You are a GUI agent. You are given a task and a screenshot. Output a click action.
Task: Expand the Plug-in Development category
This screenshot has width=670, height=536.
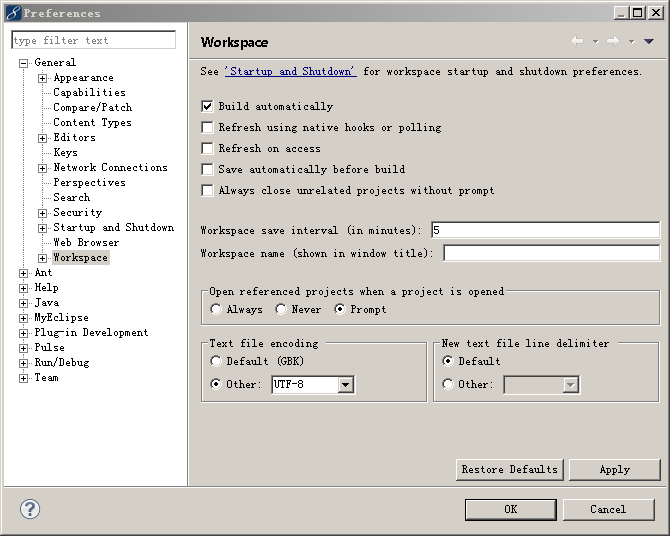[24, 333]
